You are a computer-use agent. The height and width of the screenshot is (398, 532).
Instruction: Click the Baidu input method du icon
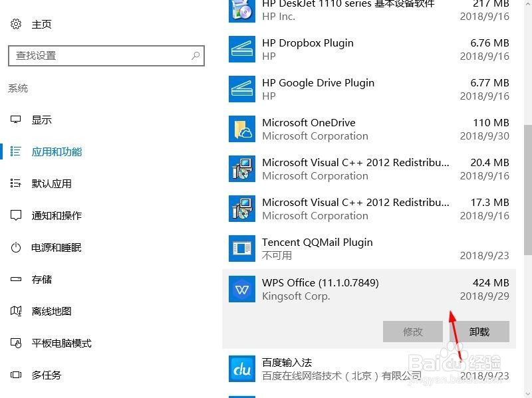pyautogui.click(x=242, y=369)
